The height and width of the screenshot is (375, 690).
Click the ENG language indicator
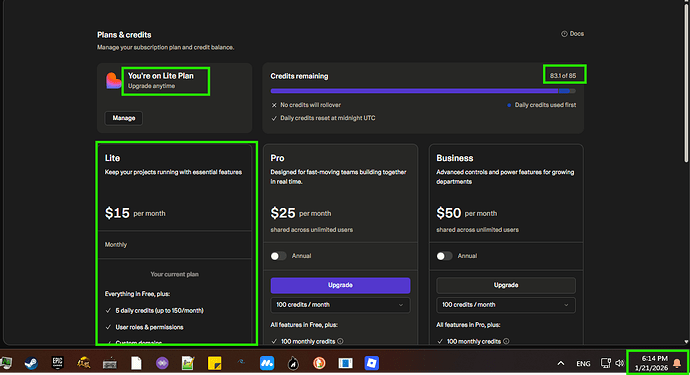tap(583, 364)
